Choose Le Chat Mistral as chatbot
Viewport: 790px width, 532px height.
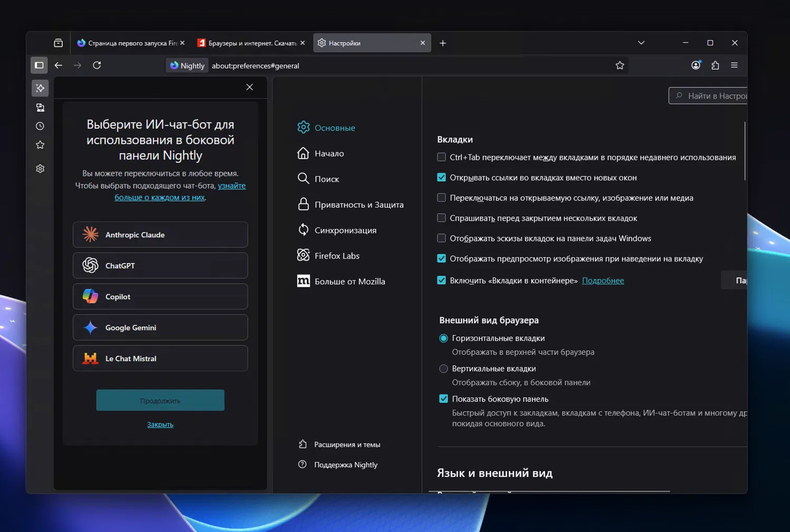tap(160, 359)
